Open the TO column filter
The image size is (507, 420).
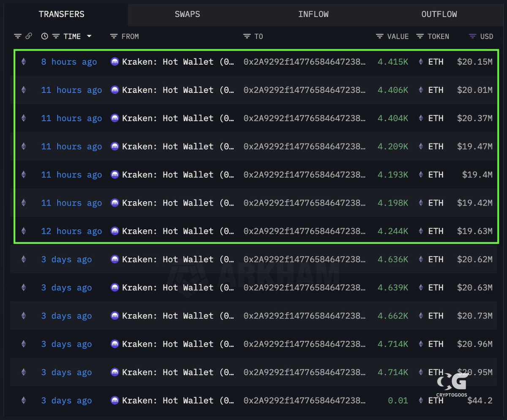(x=247, y=36)
